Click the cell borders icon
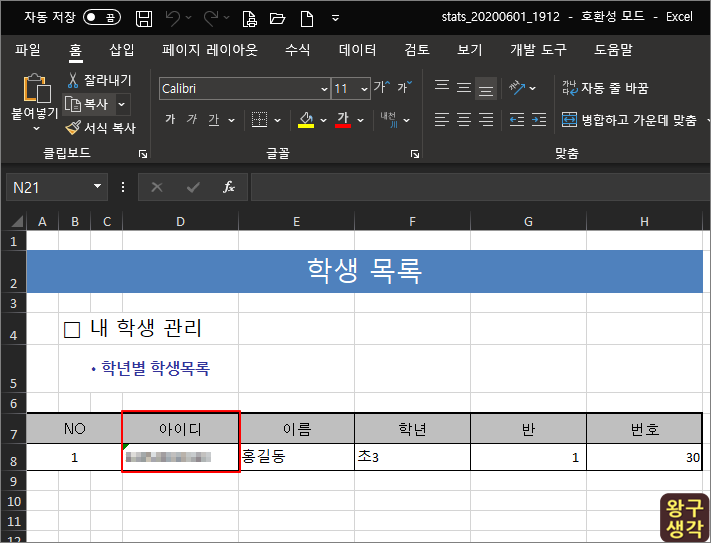This screenshot has width=711, height=543. [259, 120]
